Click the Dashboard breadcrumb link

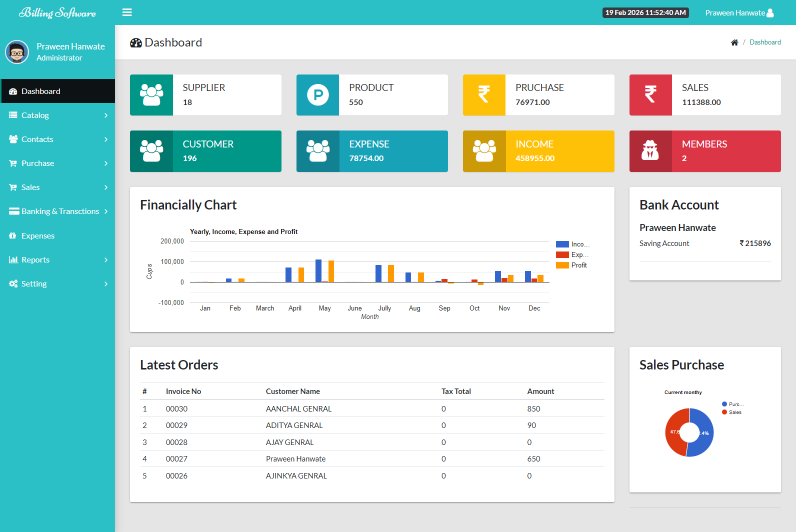point(765,42)
